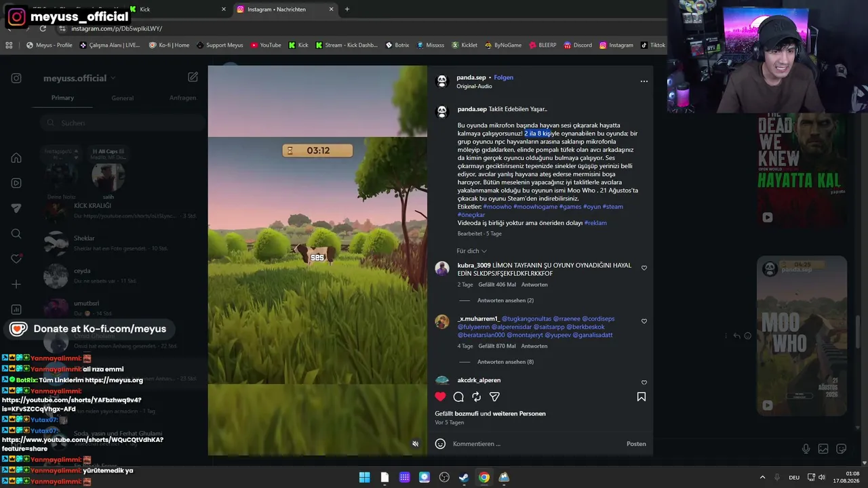Open notifications heart in the sidebar
868x488 pixels.
point(16,259)
